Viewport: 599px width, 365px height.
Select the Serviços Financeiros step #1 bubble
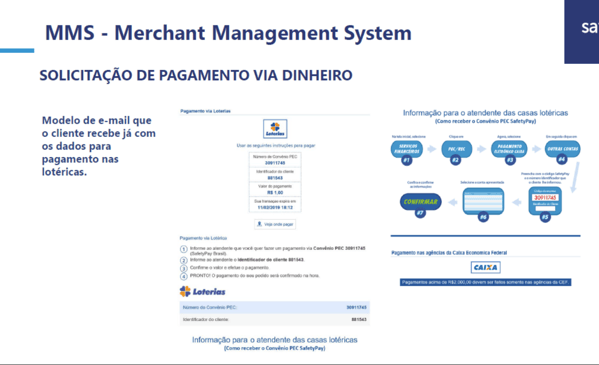[407, 149]
